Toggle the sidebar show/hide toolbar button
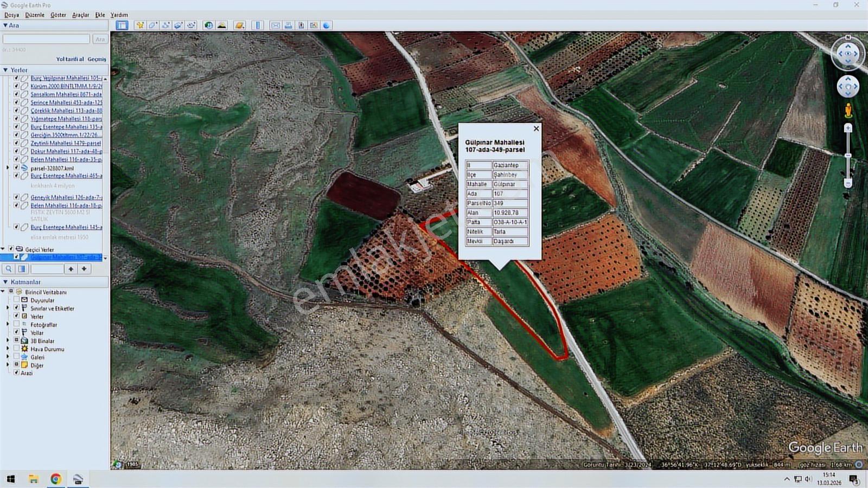 122,25
